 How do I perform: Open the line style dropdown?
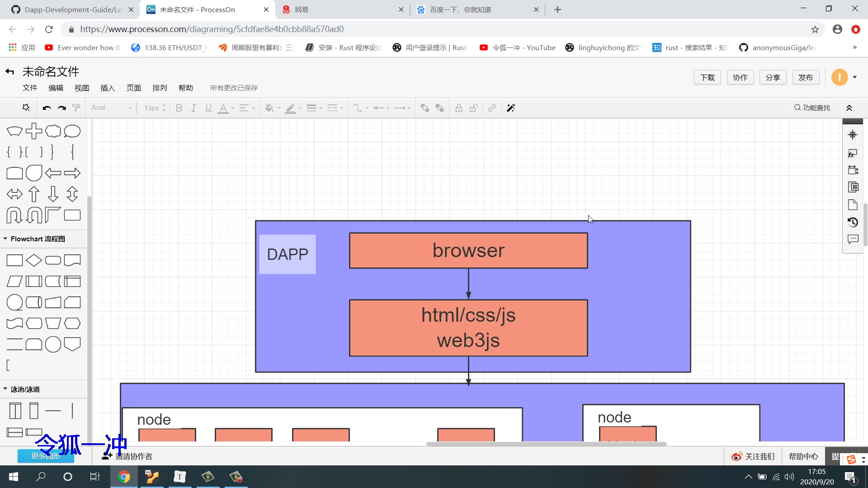335,108
